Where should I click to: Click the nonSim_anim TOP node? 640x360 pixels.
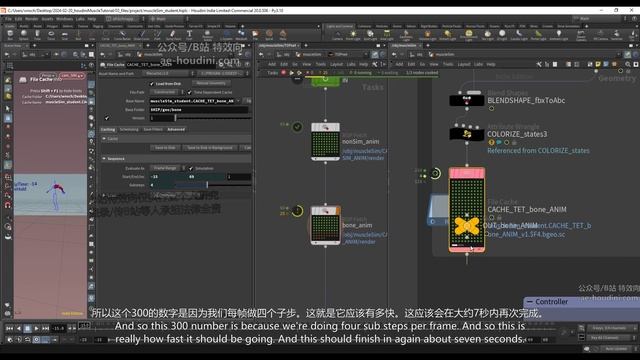(325, 142)
